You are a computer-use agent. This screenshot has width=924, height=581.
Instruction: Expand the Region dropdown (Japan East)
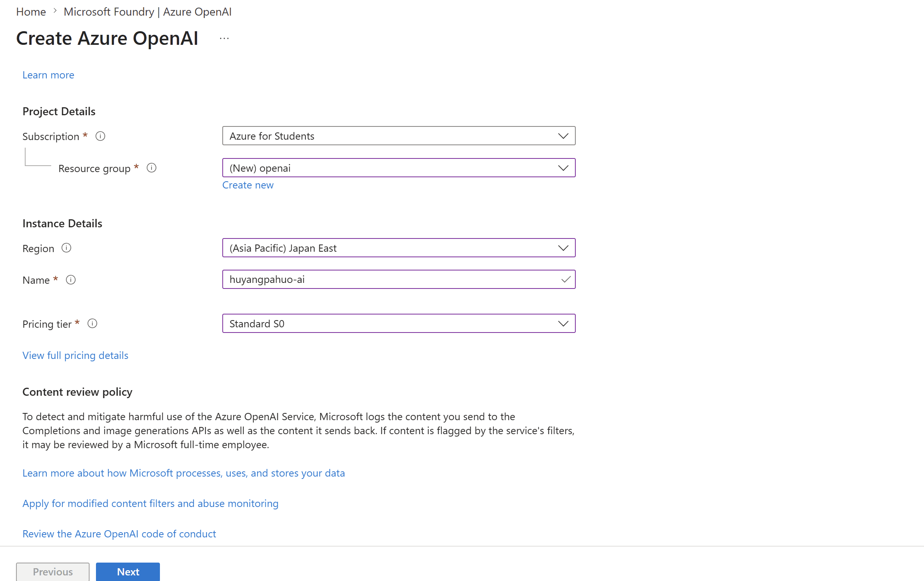(399, 248)
